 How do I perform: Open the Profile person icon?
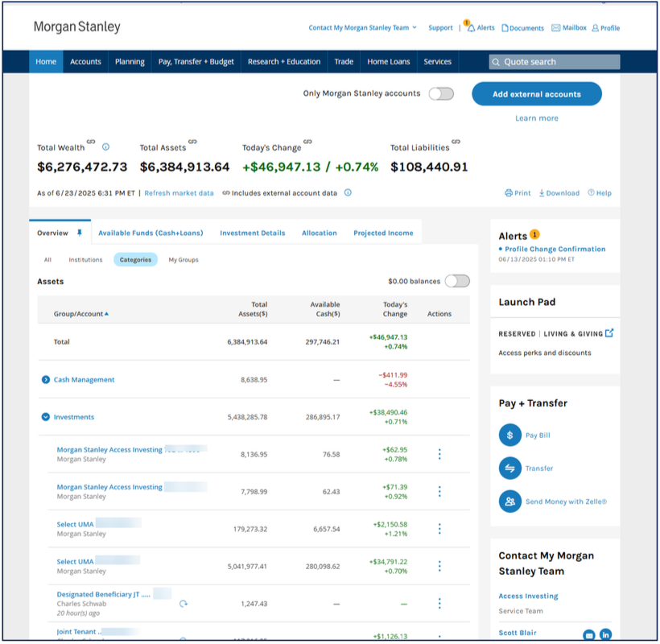595,28
